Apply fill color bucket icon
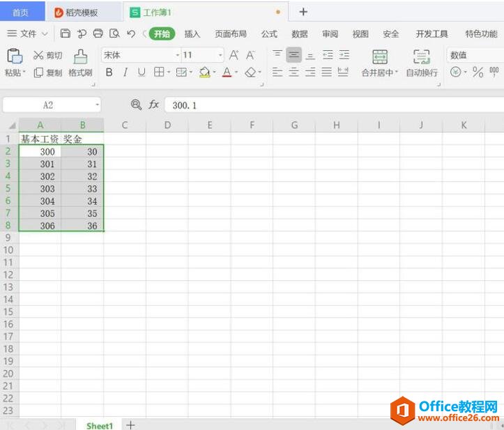 pyautogui.click(x=204, y=72)
